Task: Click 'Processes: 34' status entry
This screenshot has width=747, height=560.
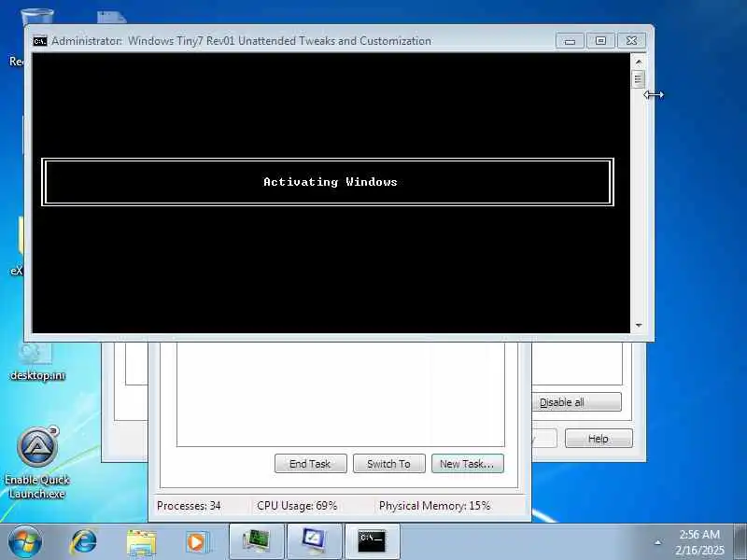Action: point(189,506)
